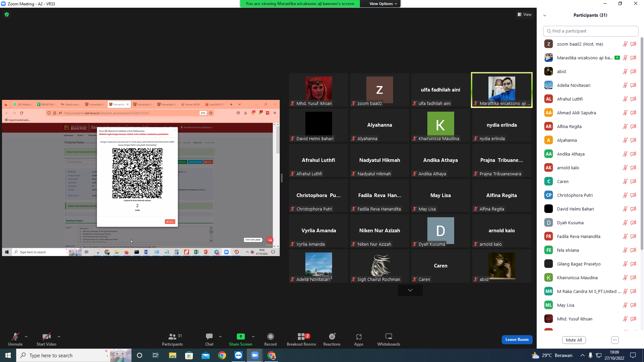Expand share options arrow next to Share Screen
Image resolution: width=644 pixels, height=362 pixels.
pyautogui.click(x=253, y=337)
